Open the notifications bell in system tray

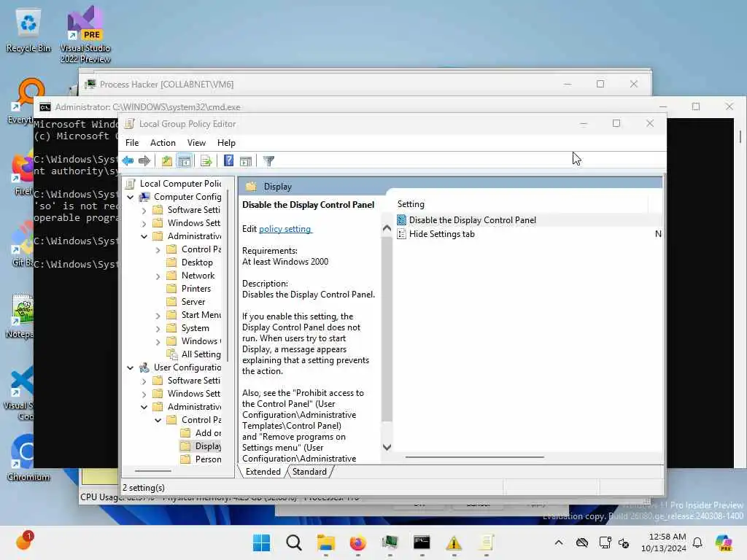(697, 542)
